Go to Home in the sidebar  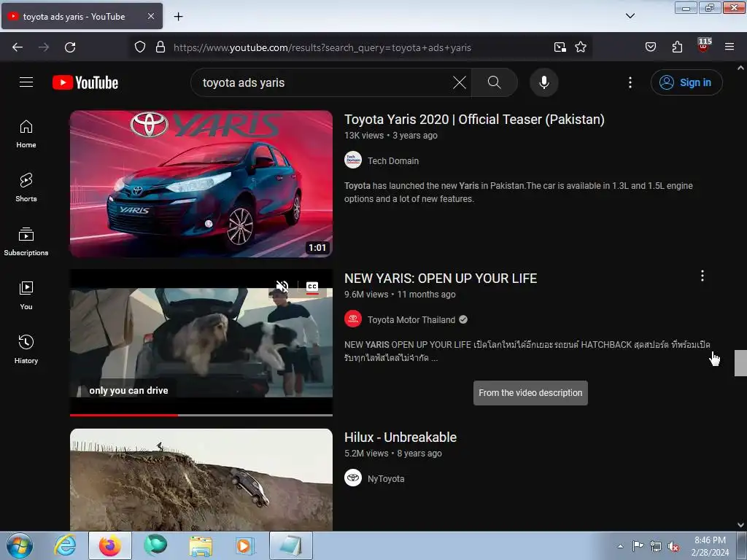click(x=26, y=134)
